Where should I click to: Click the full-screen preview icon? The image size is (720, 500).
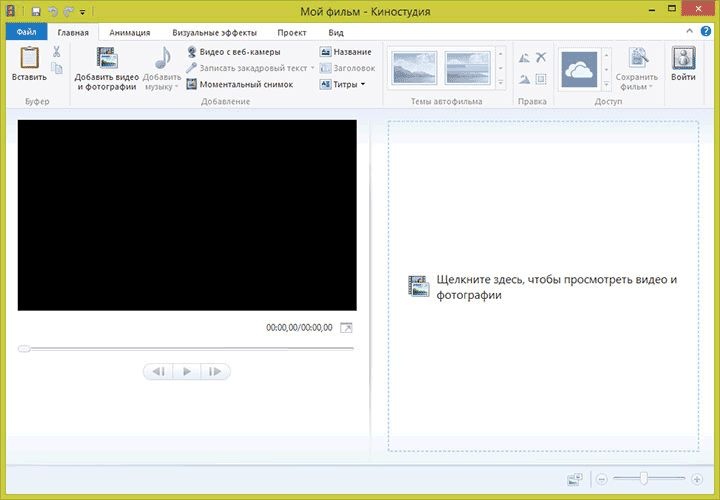(x=346, y=327)
